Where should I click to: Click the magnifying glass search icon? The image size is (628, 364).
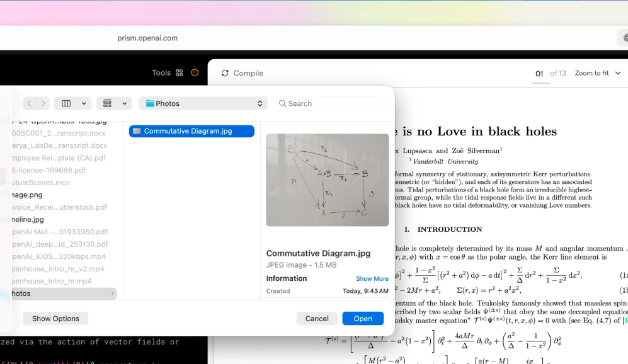click(283, 103)
